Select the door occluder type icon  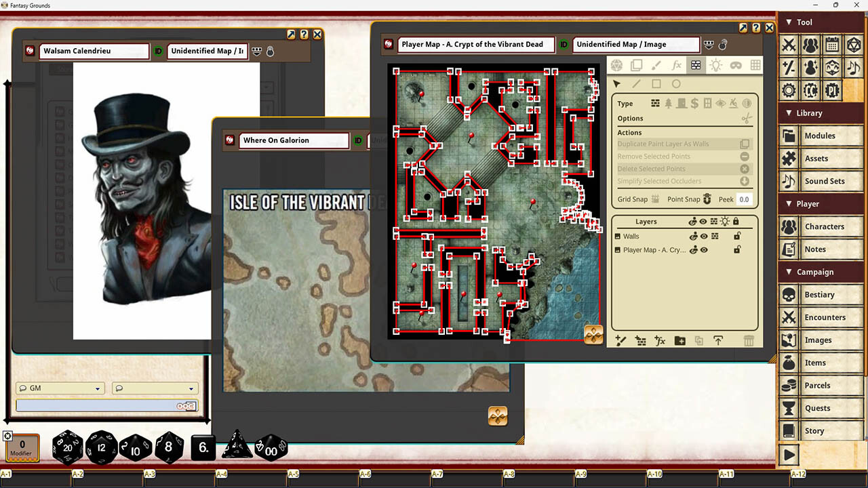coord(681,104)
